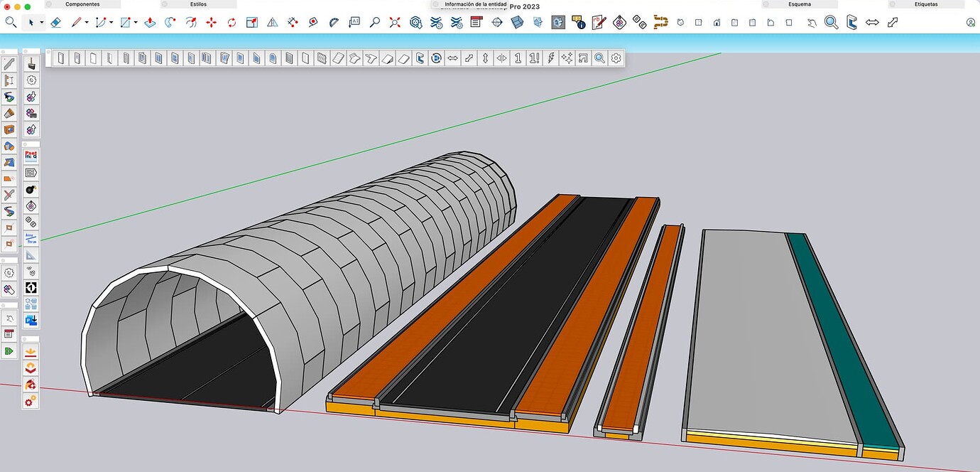Switch to the standard Select arrow tool
This screenshot has height=472, width=980.
tap(33, 22)
